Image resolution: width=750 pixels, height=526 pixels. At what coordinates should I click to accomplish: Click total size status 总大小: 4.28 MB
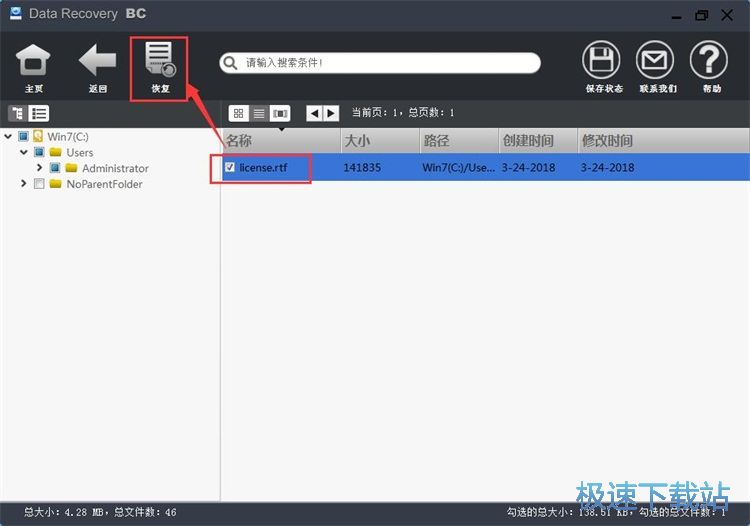pos(63,513)
